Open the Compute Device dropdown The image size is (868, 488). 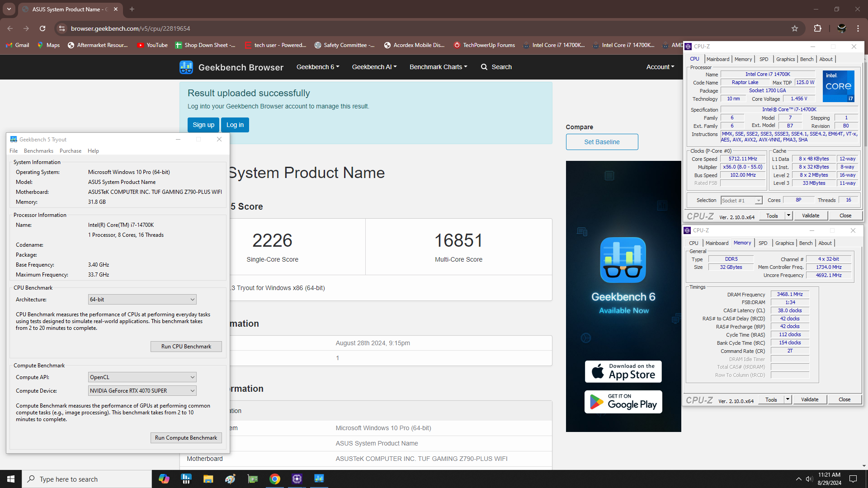tap(142, 391)
